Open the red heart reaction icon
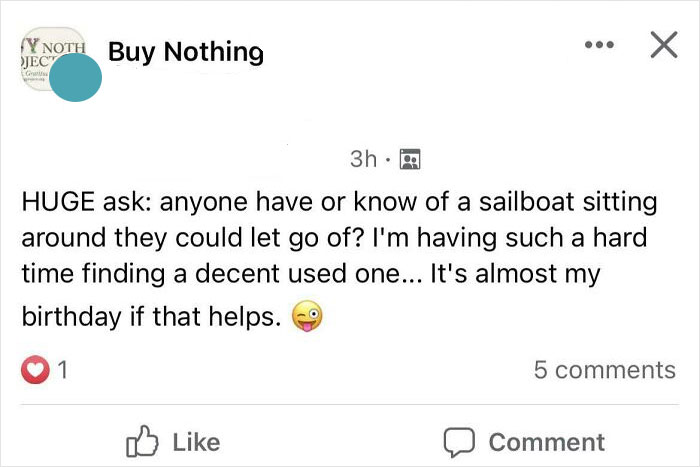Viewport: 700px width, 467px height. point(35,370)
